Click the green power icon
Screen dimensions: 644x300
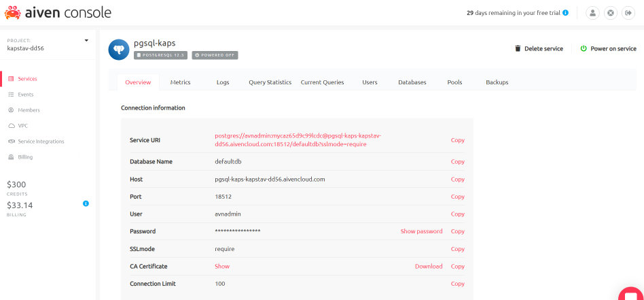(584, 48)
